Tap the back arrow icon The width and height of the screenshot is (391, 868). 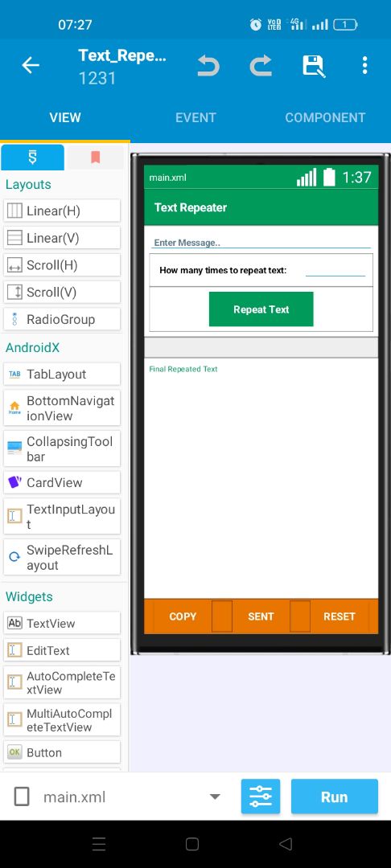pyautogui.click(x=31, y=65)
